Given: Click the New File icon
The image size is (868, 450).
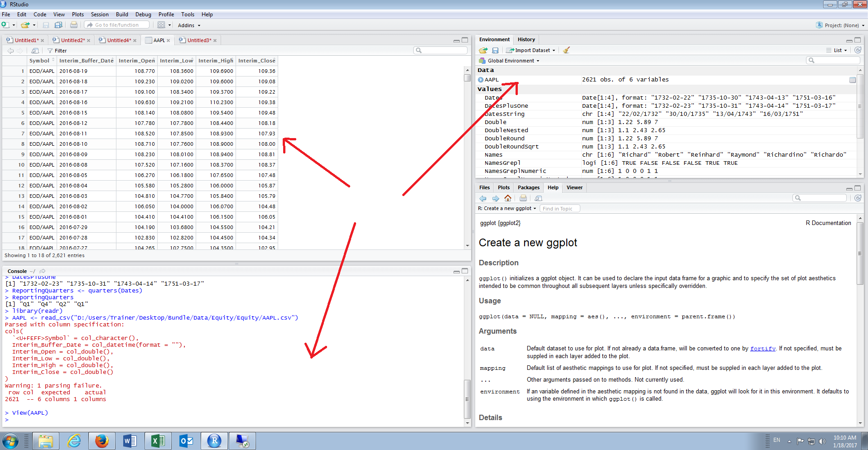Looking at the screenshot, I should (x=5, y=25).
